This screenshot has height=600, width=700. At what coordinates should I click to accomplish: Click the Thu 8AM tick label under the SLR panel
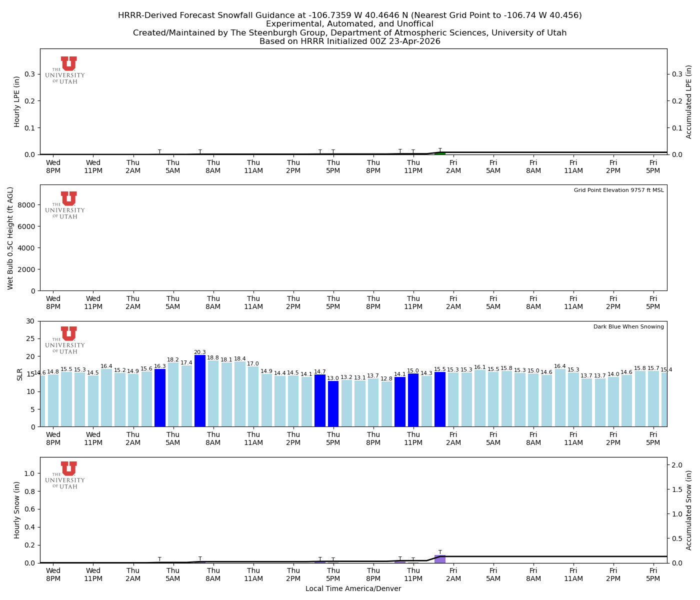pos(213,438)
